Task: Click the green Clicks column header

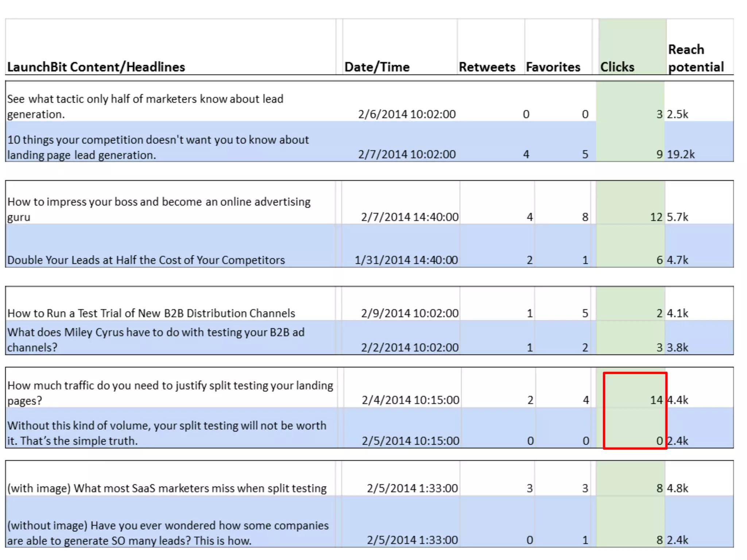Action: [617, 67]
